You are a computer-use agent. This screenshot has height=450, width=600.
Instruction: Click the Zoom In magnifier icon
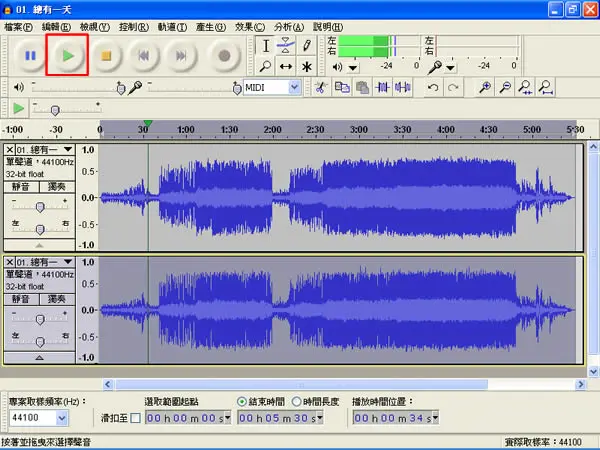tap(485, 87)
